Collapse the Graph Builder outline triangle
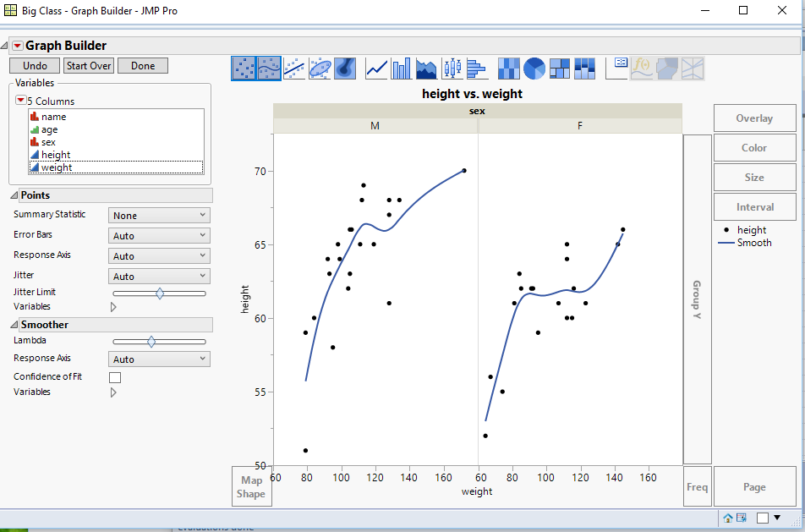This screenshot has height=532, width=805. 4,46
